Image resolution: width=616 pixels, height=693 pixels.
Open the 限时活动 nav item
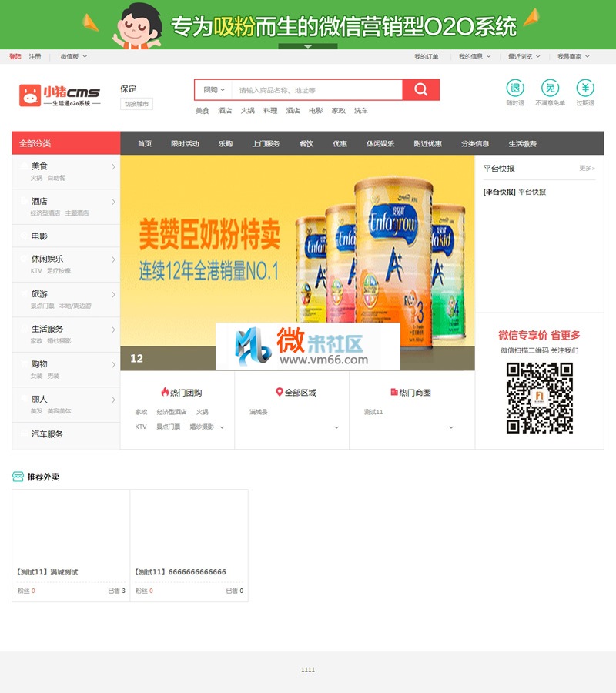coord(185,144)
